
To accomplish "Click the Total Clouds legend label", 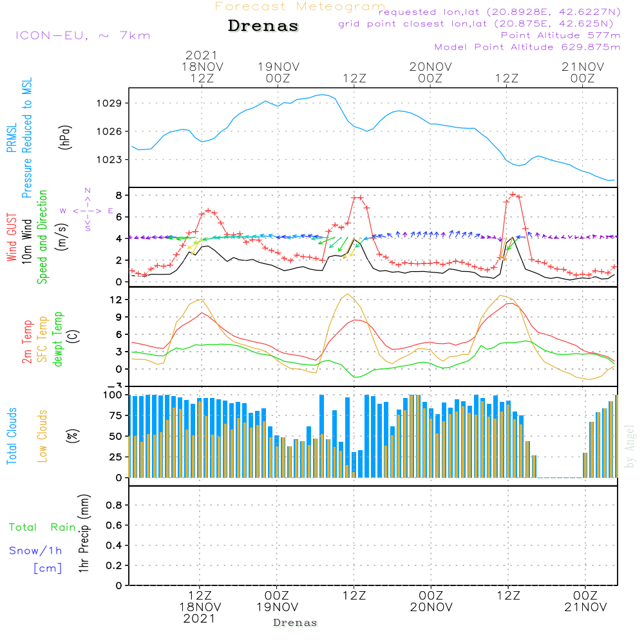I will click(x=11, y=436).
